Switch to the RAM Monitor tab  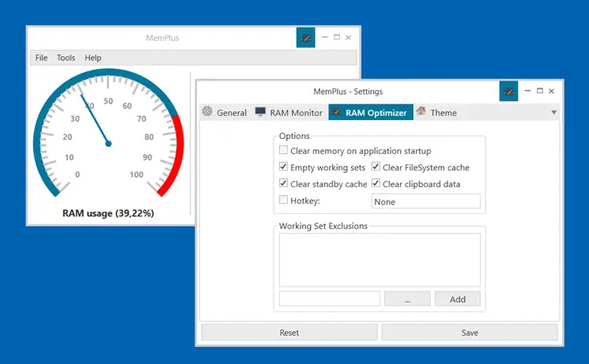tap(289, 112)
